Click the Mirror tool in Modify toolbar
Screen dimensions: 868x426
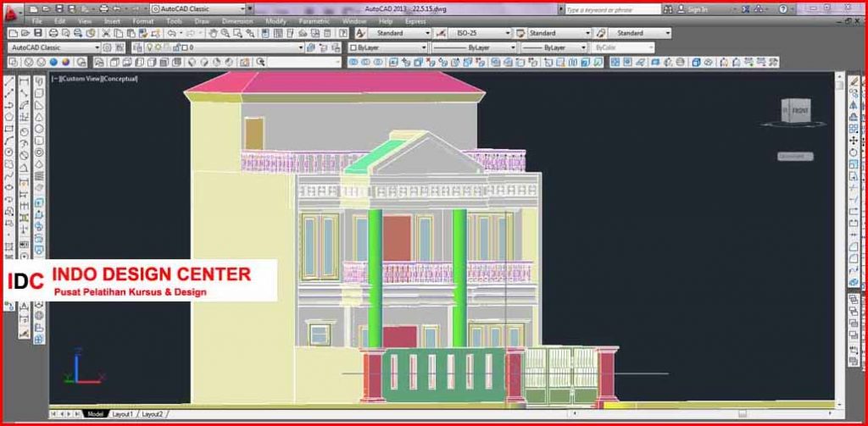[x=854, y=105]
